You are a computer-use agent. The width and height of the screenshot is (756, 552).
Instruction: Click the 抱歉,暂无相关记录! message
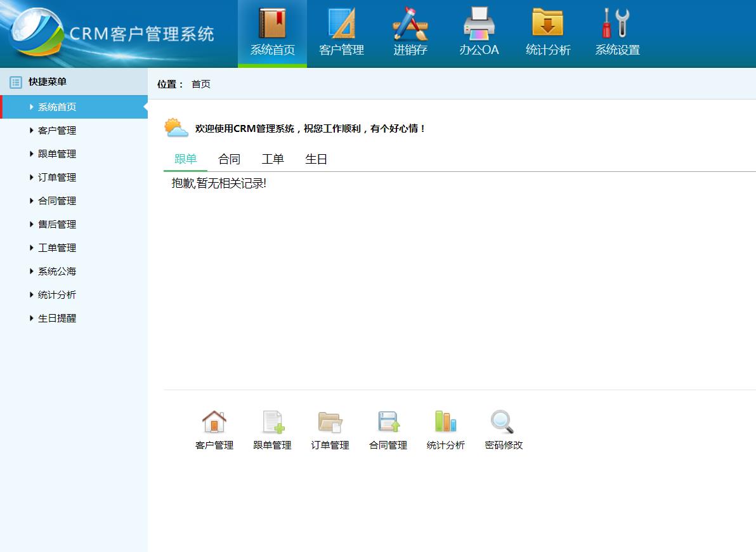(219, 183)
